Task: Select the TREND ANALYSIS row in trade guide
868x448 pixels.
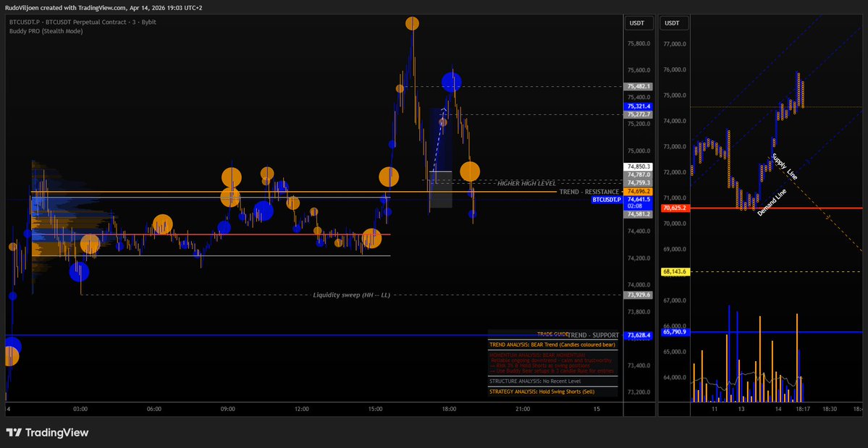Action: click(x=552, y=344)
